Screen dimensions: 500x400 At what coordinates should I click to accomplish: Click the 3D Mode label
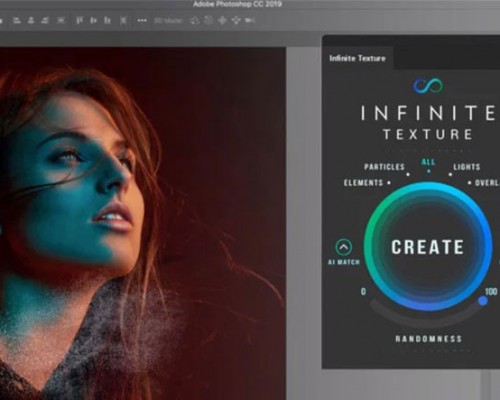[x=168, y=21]
